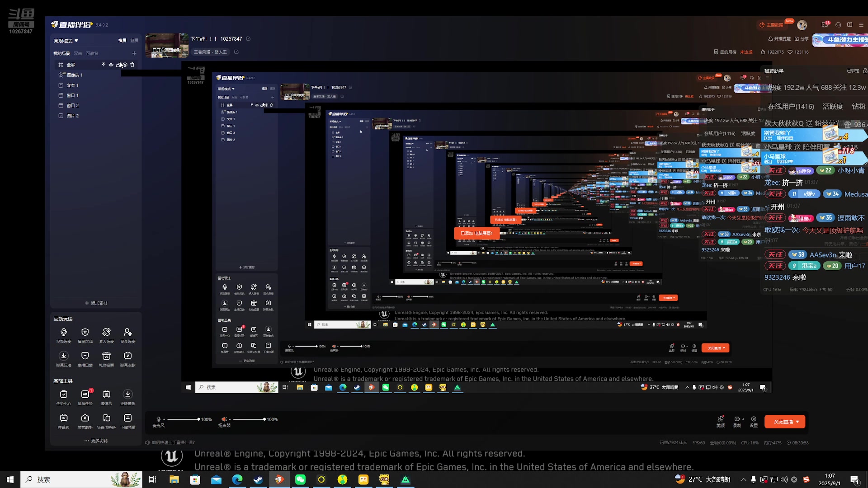Switch to 横屏 landscape orientation
Screen dimensions: 868x488
123,41
